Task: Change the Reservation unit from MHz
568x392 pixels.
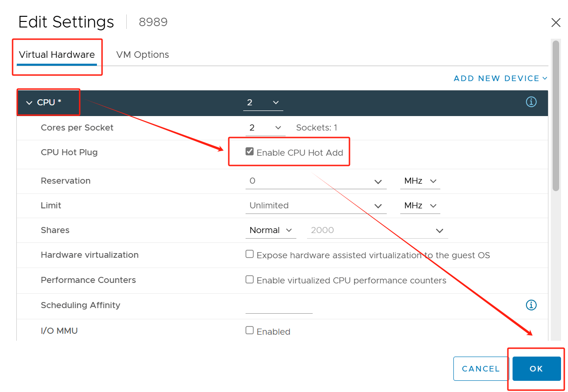Action: tap(419, 181)
